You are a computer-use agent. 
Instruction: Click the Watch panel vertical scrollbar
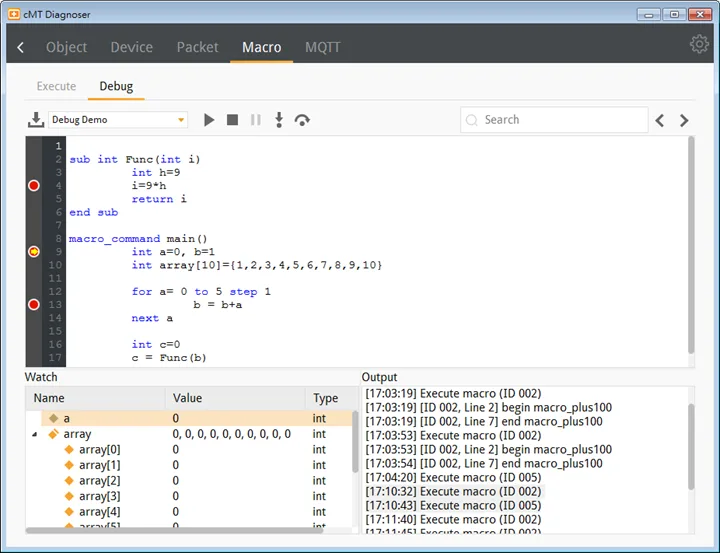click(x=355, y=442)
